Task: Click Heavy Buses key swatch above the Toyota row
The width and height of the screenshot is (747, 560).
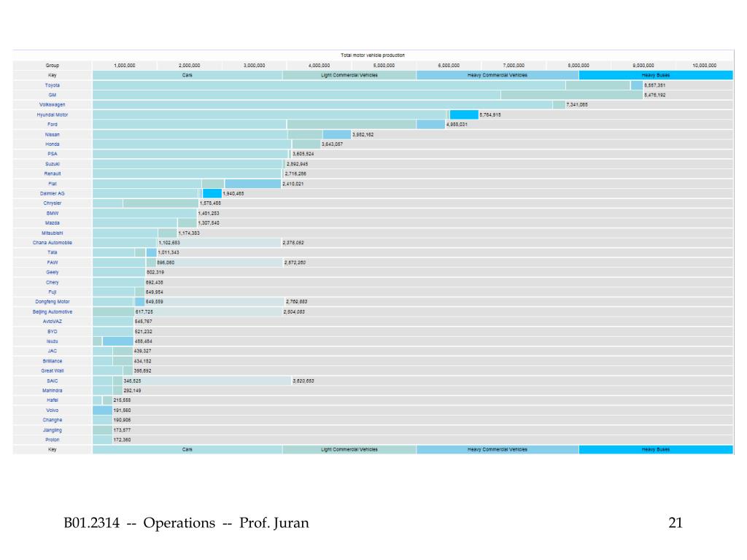Action: (656, 75)
